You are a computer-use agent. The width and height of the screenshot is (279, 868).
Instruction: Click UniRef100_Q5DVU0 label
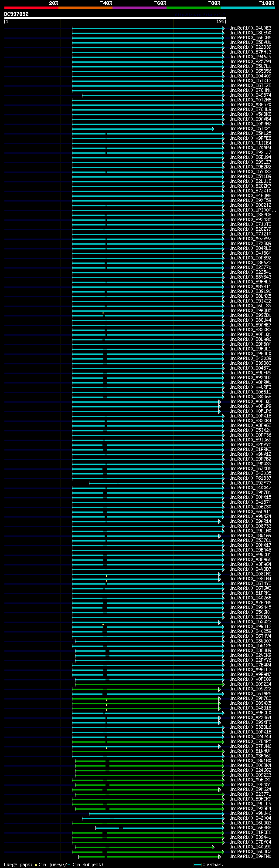click(250, 42)
